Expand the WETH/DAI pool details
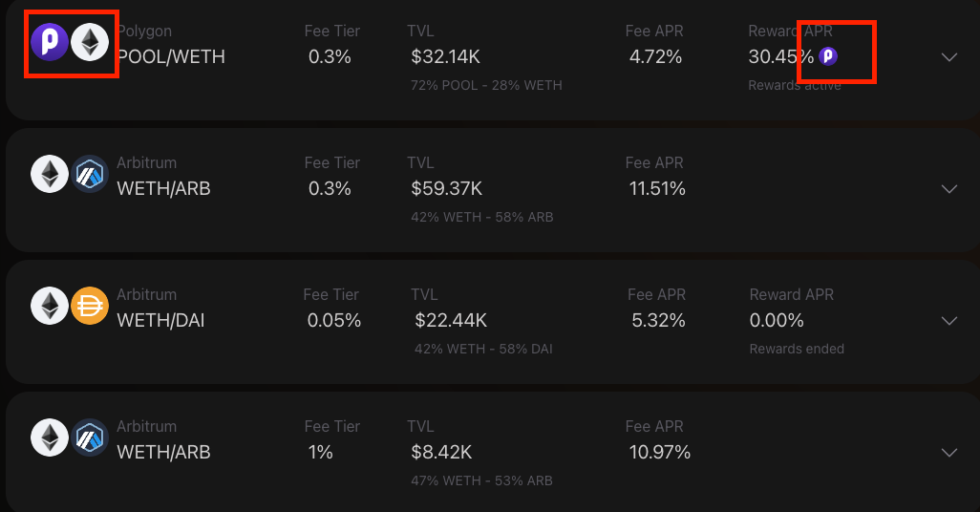The image size is (980, 512). (x=948, y=321)
